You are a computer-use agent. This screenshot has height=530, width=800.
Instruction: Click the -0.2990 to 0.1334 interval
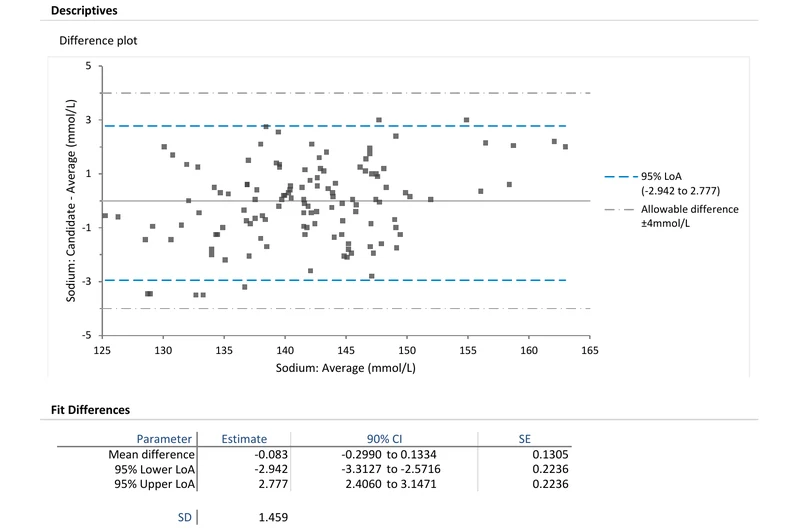[389, 454]
